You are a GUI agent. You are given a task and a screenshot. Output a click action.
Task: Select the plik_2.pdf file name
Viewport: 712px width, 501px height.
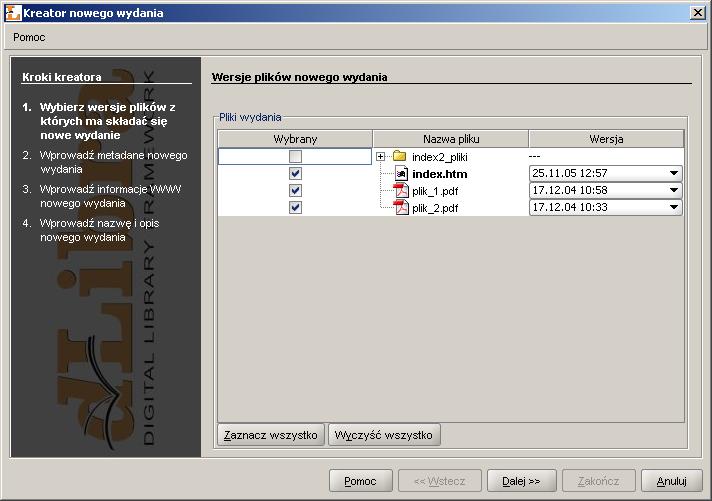(x=435, y=208)
